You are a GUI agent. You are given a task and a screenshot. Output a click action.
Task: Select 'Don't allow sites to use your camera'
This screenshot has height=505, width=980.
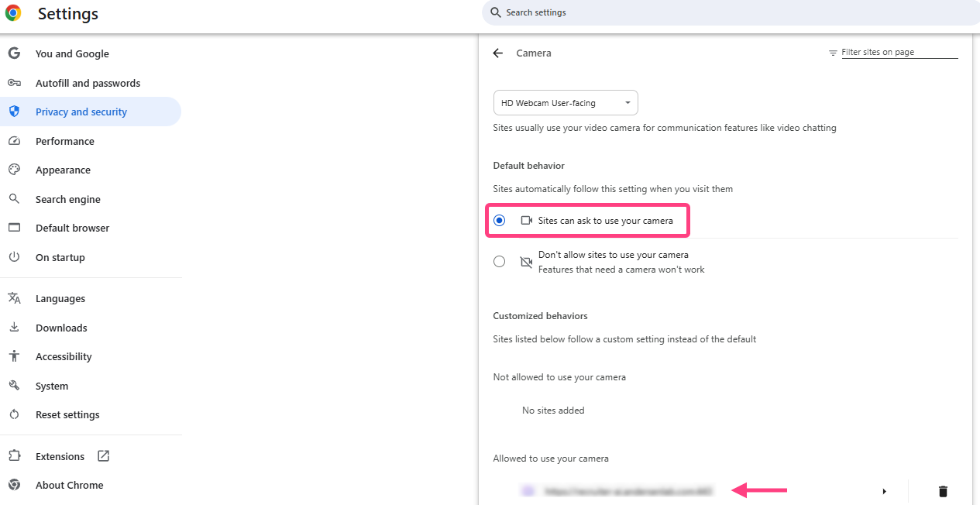tap(500, 262)
